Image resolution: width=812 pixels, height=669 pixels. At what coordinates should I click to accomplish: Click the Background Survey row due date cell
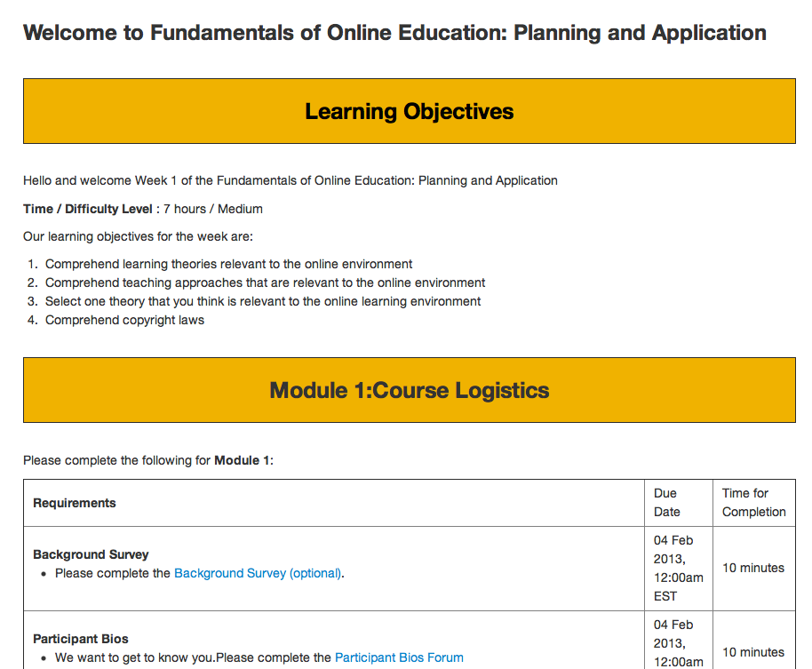[678, 568]
